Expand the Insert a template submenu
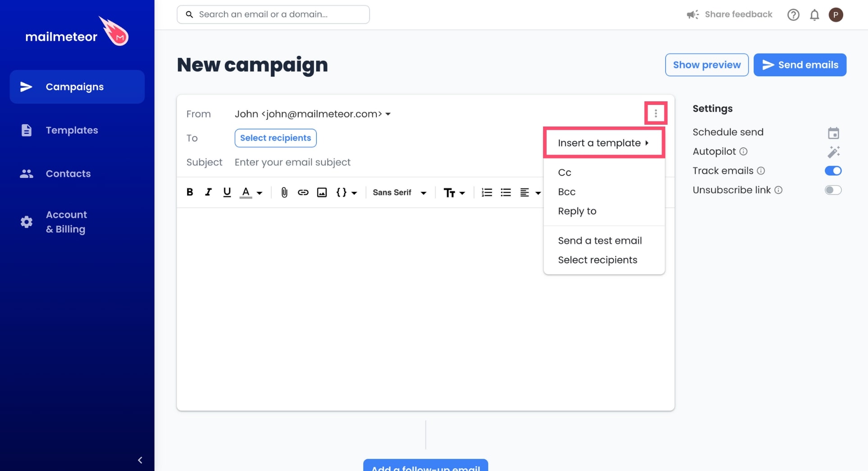 [x=604, y=143]
